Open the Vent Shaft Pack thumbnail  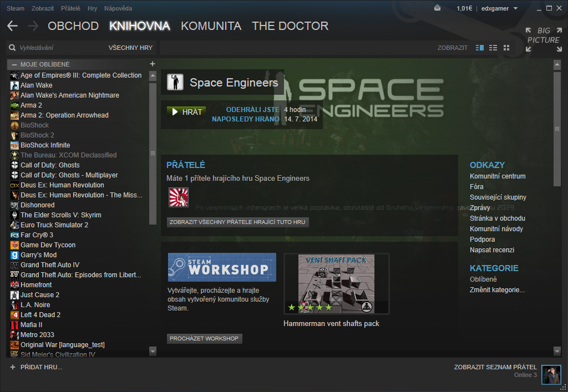pos(336,283)
